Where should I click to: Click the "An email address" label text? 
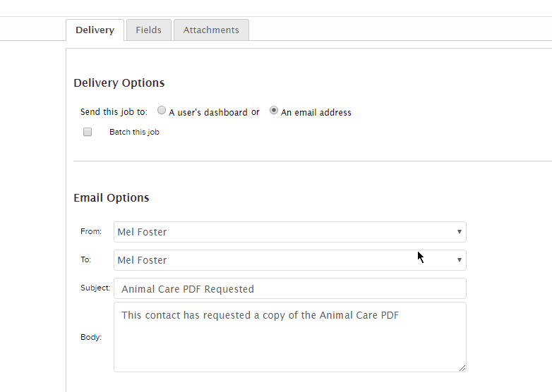coord(316,113)
